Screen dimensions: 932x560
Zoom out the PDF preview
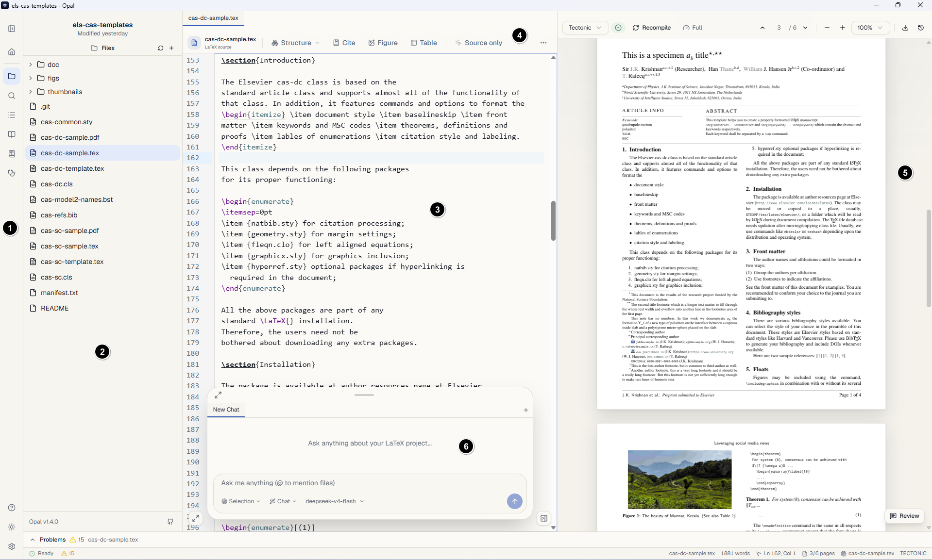click(x=827, y=28)
